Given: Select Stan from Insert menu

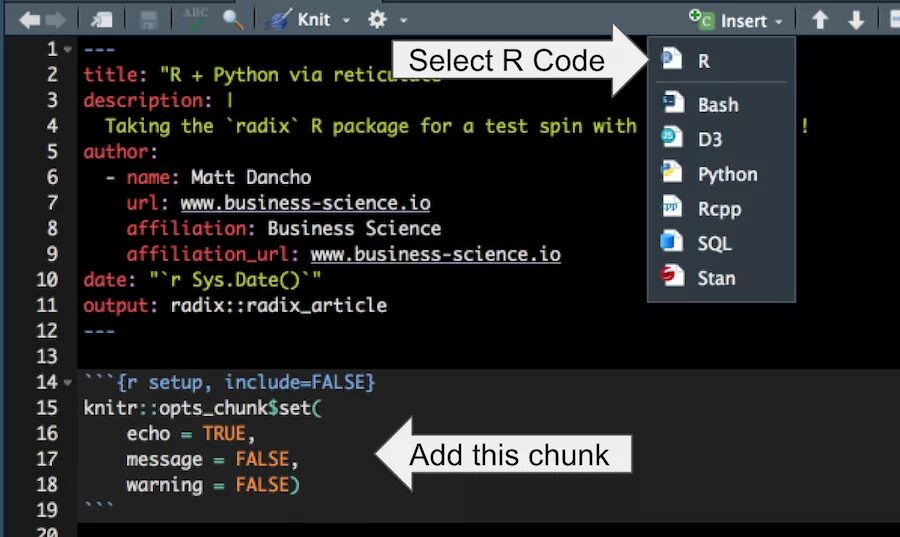Looking at the screenshot, I should pyautogui.click(x=721, y=278).
